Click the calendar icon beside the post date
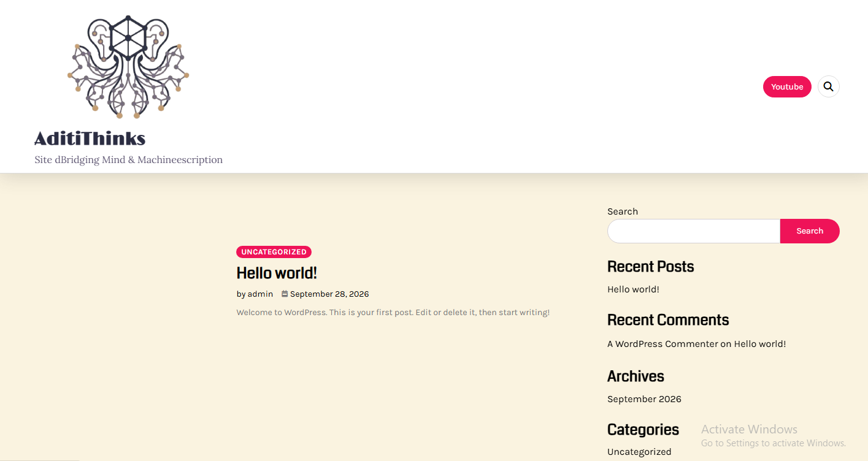The image size is (868, 461). pos(285,294)
